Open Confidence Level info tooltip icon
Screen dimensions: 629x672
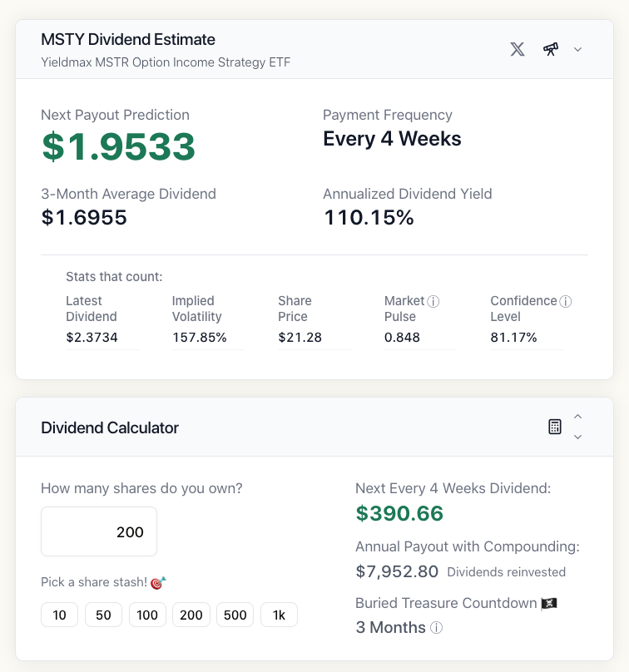click(566, 302)
